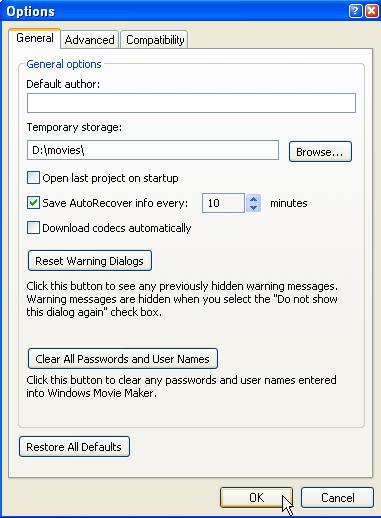
Task: Close the Options dialog window
Action: click(x=371, y=11)
